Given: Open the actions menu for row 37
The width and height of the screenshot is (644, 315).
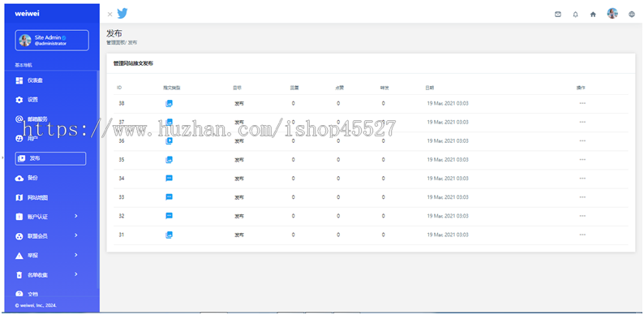Looking at the screenshot, I should [582, 122].
